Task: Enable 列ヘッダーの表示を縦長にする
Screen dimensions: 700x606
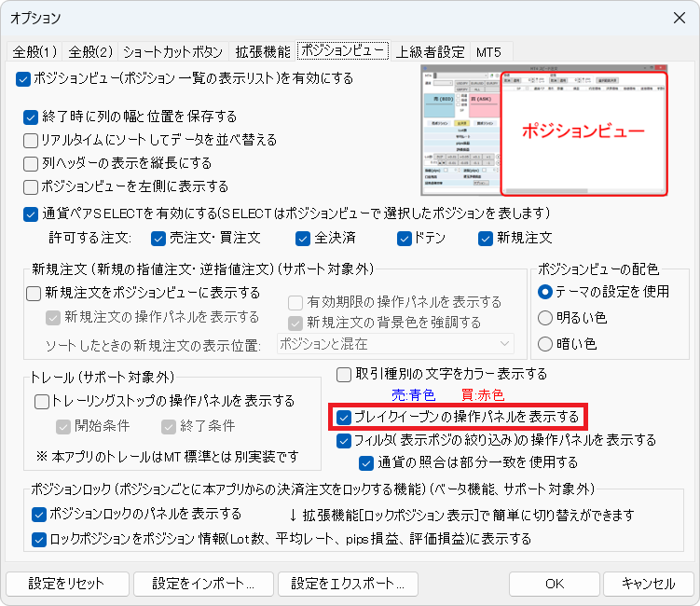Action: [31, 164]
